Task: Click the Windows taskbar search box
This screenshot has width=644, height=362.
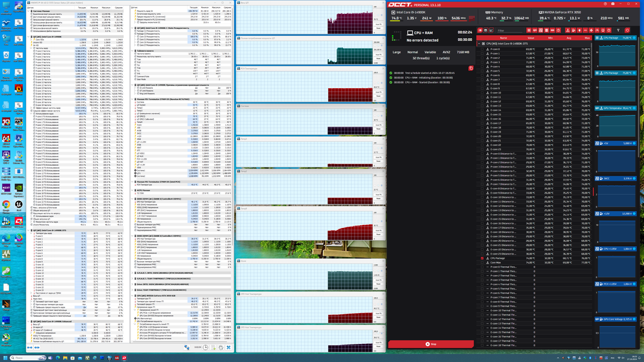Action: 28,358
